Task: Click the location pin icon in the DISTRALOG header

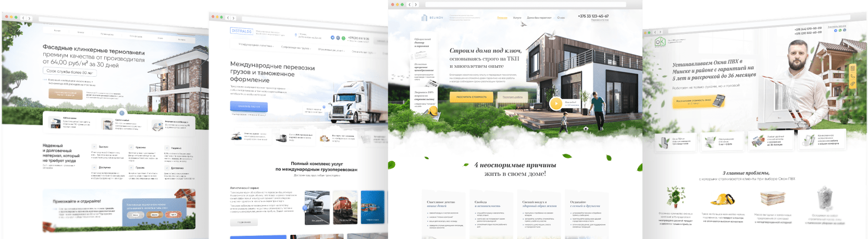Action: point(295,35)
